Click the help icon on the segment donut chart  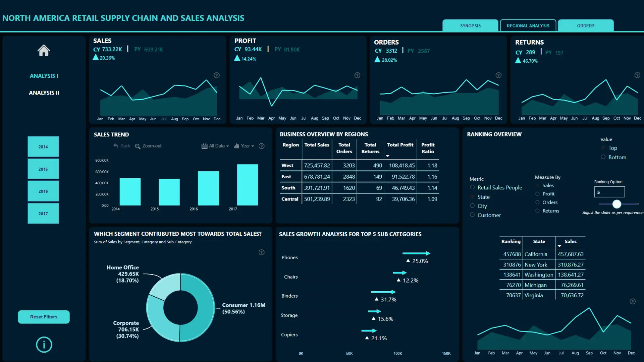[x=262, y=252]
